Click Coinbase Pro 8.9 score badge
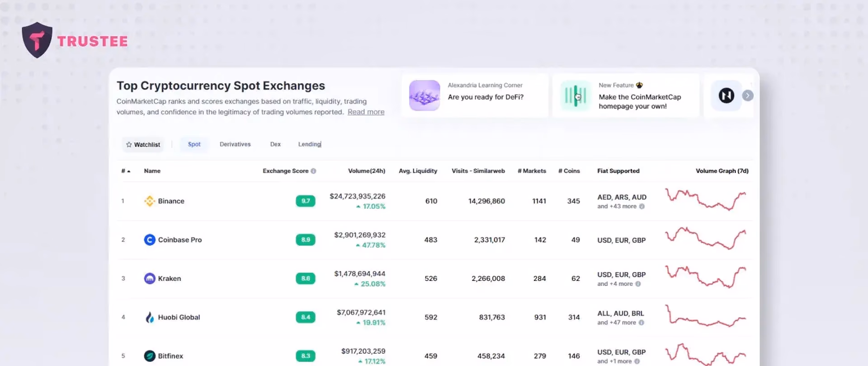Viewport: 868px width, 366px height. (306, 240)
